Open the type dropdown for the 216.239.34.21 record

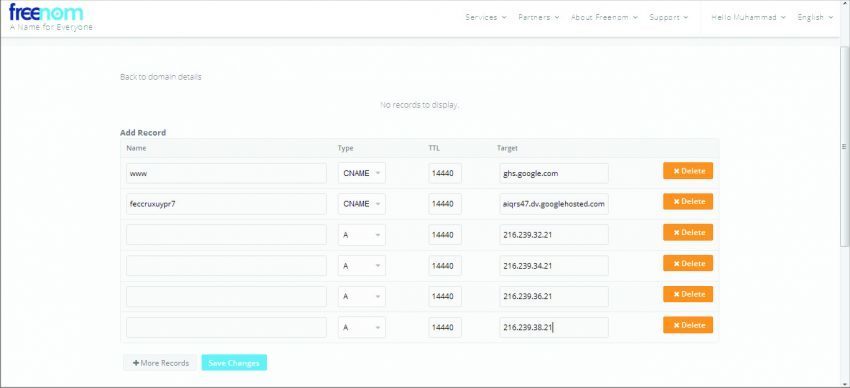pos(362,266)
